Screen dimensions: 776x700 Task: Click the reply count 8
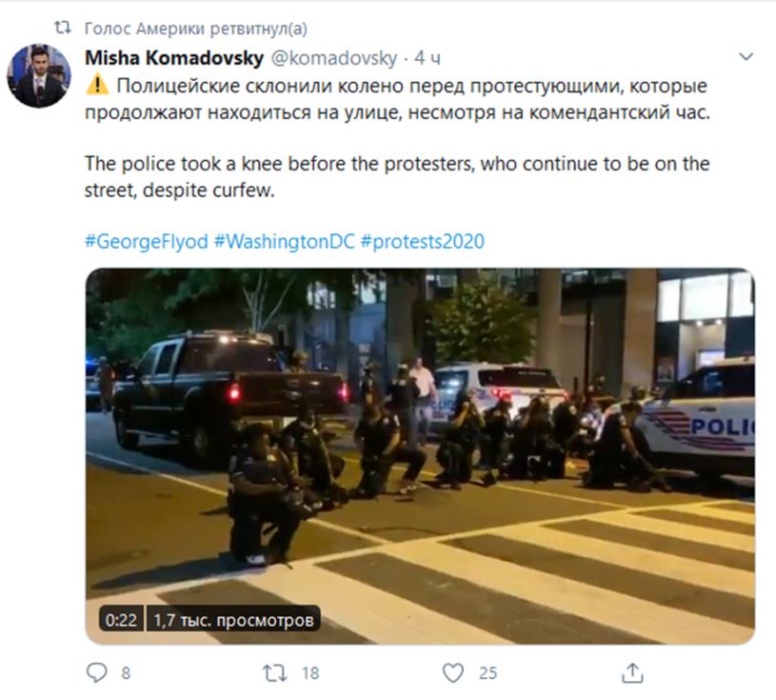(x=126, y=673)
